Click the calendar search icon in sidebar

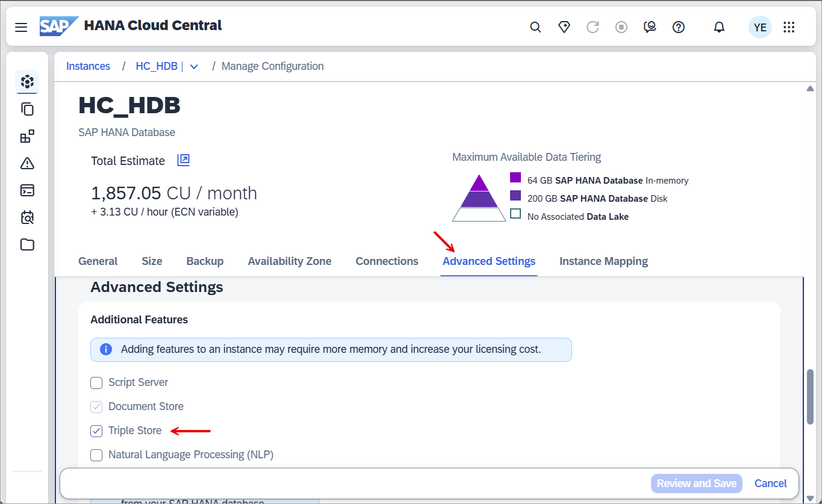(x=27, y=217)
